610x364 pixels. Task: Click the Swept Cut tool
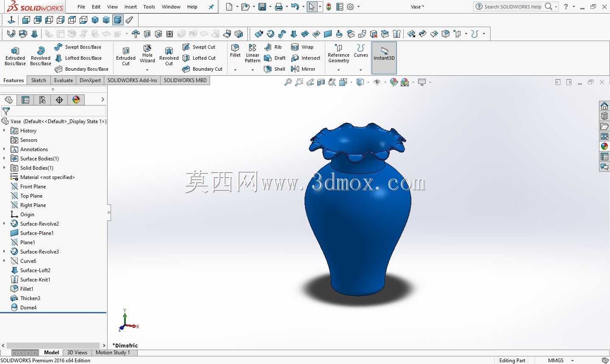[x=199, y=47]
